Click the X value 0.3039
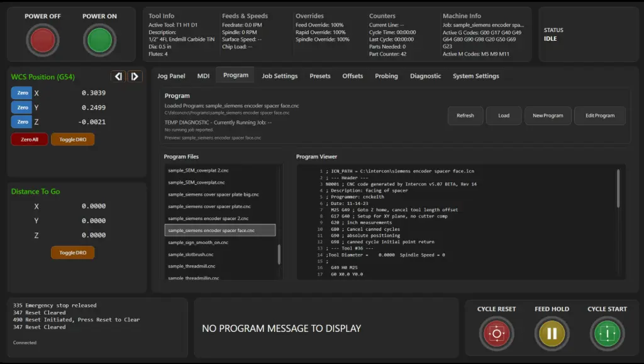644x364 pixels. tap(94, 93)
